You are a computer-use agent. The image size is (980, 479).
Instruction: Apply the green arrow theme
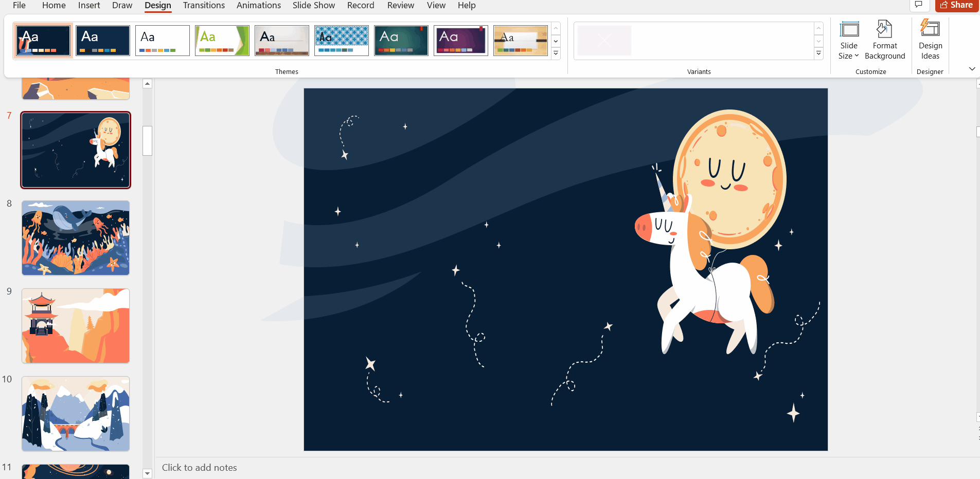222,41
